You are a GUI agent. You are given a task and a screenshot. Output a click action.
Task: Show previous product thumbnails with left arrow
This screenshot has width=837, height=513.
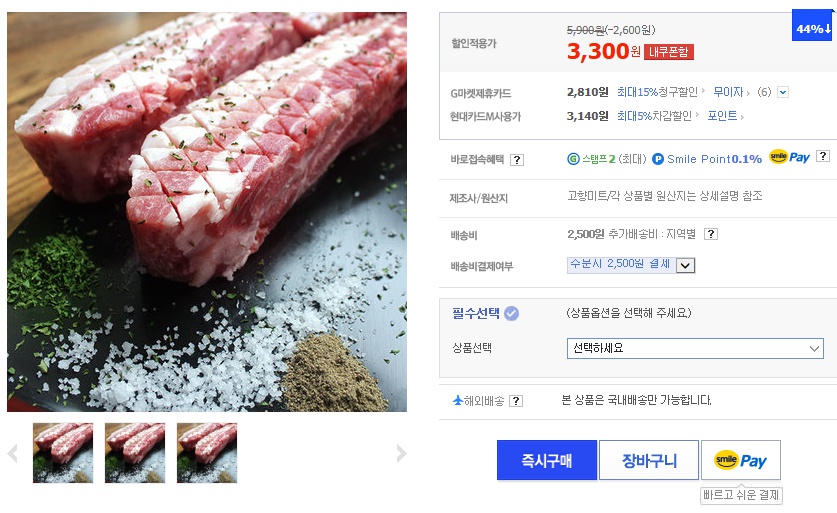(x=13, y=453)
